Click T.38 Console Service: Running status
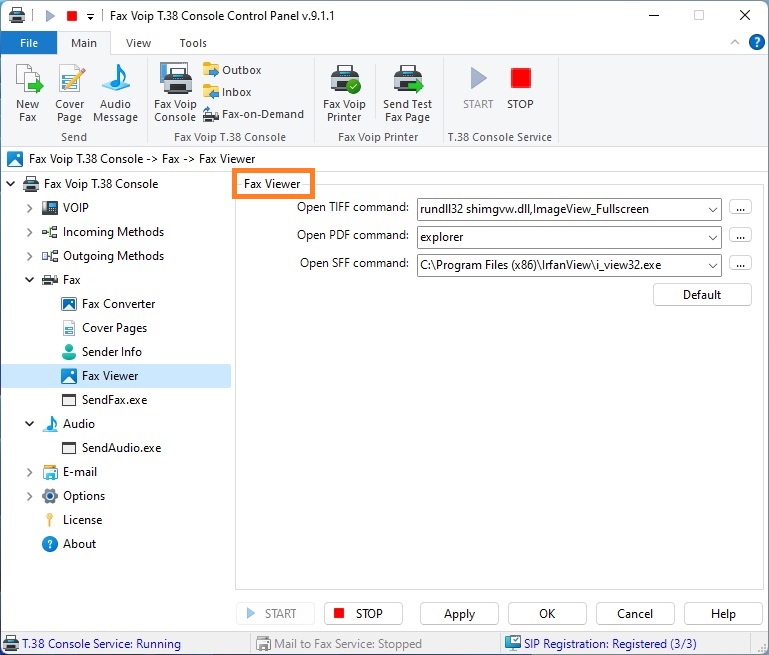This screenshot has height=655, width=769. coord(93,643)
